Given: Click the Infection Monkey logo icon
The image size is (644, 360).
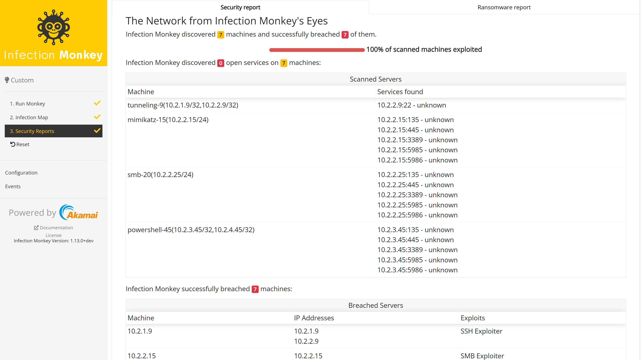Looking at the screenshot, I should (x=53, y=27).
